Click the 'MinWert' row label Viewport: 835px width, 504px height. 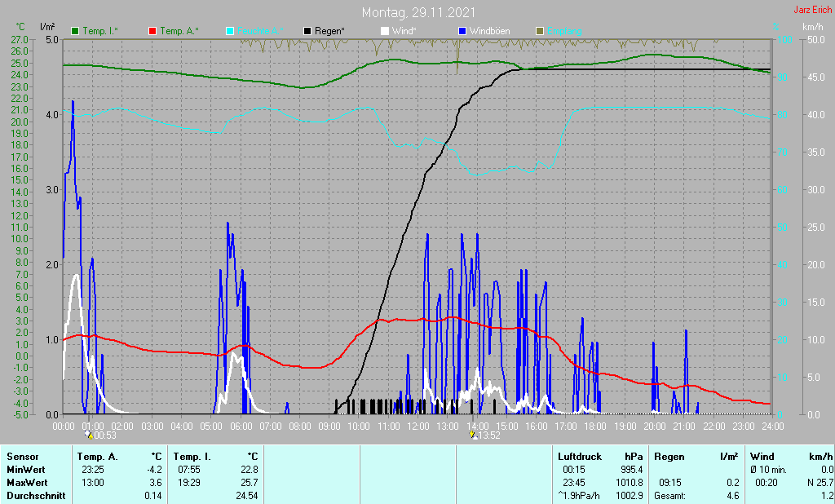[25, 470]
